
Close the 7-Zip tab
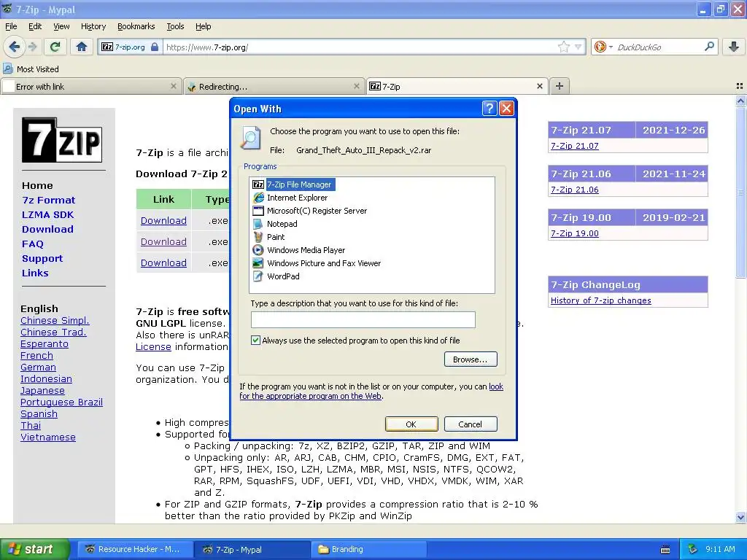[540, 86]
